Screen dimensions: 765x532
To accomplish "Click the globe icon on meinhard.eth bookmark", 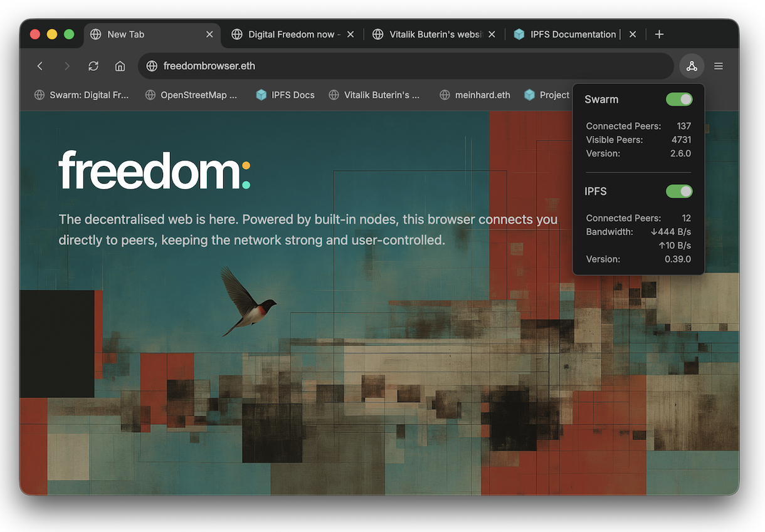I will (x=445, y=95).
